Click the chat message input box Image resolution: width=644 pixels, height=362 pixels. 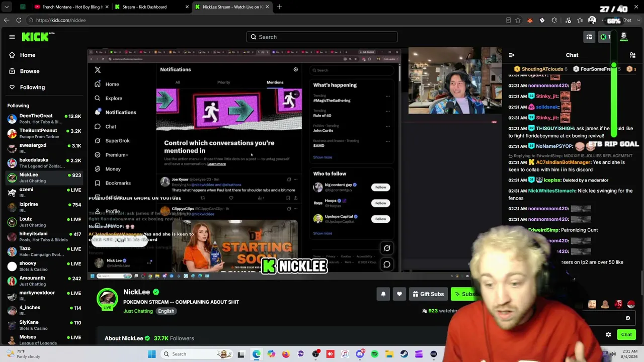click(571, 318)
